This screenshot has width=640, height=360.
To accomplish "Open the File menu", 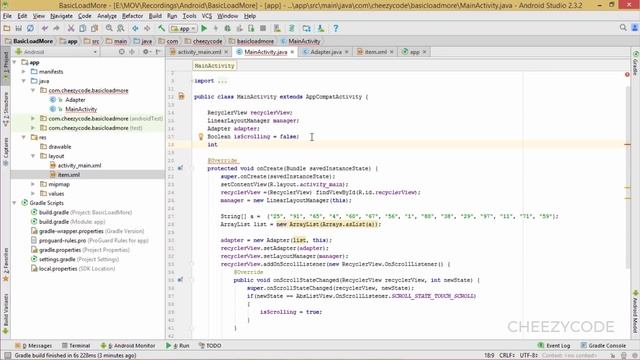I will coord(7,16).
